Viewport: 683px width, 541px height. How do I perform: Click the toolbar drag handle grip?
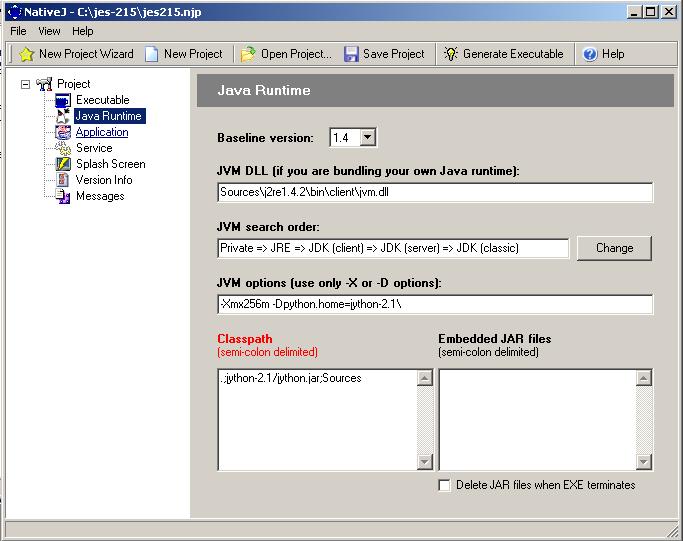click(x=10, y=54)
